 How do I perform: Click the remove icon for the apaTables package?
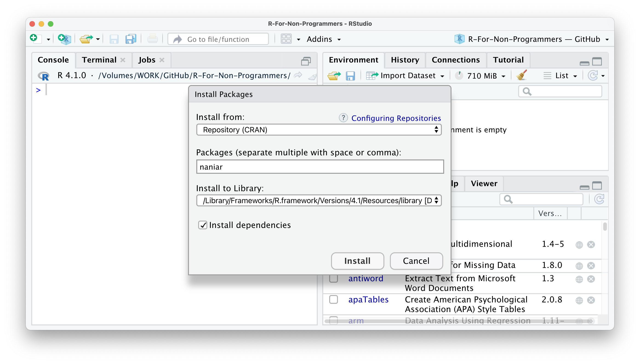(x=591, y=300)
